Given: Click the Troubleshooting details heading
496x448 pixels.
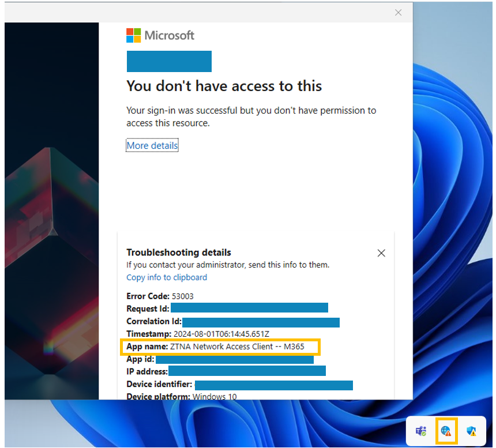Looking at the screenshot, I should pos(179,253).
